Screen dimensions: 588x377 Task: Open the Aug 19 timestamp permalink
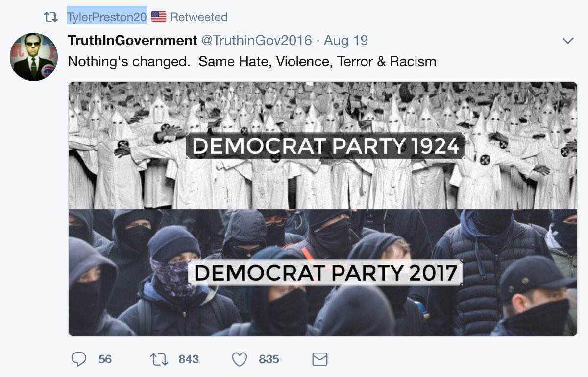pyautogui.click(x=346, y=40)
